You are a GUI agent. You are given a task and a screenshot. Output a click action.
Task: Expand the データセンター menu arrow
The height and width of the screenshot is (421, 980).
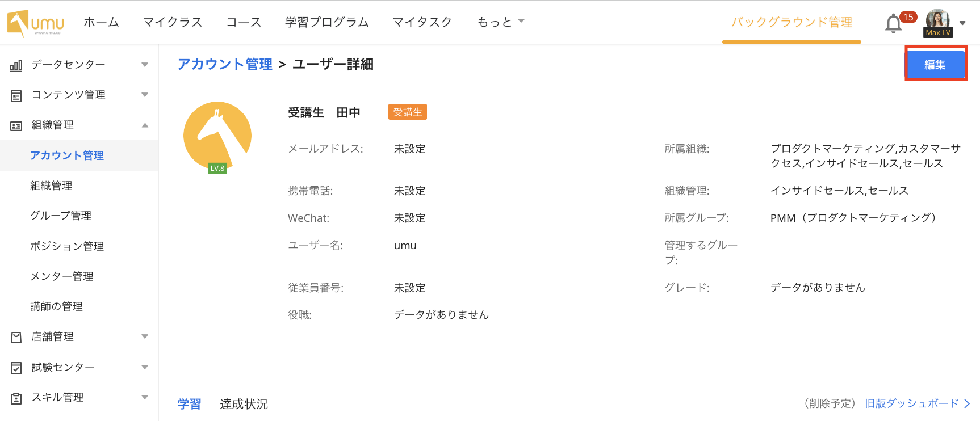[145, 65]
